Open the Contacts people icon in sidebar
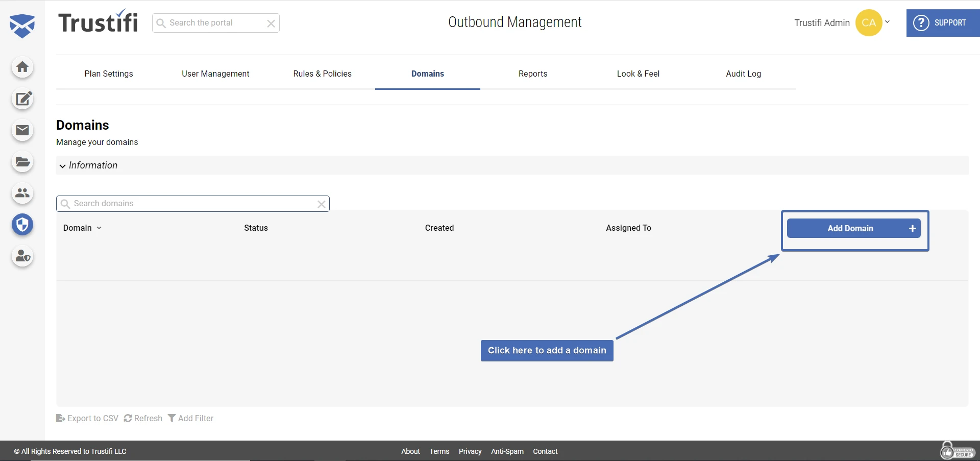Image resolution: width=980 pixels, height=461 pixels. pos(22,193)
